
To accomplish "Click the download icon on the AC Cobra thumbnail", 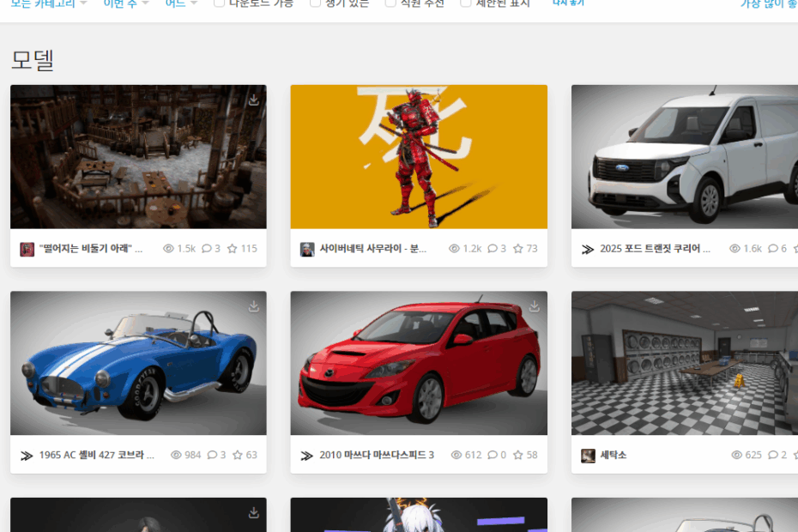I will click(x=254, y=306).
